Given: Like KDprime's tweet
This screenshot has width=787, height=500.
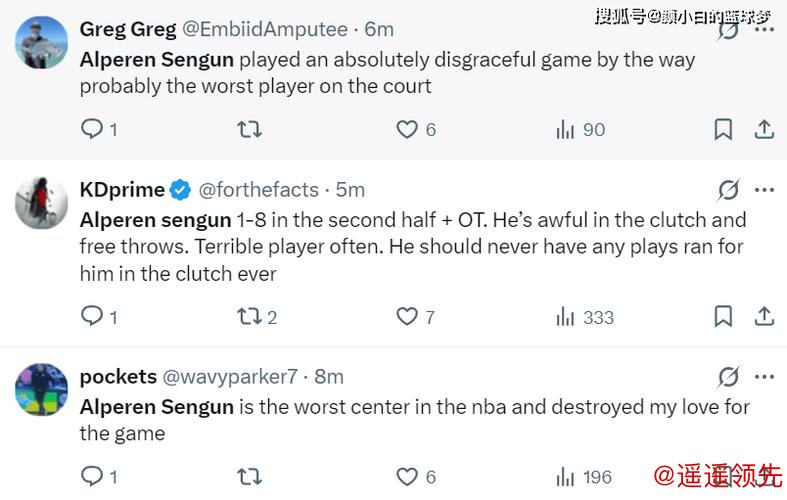Looking at the screenshot, I should (x=407, y=317).
